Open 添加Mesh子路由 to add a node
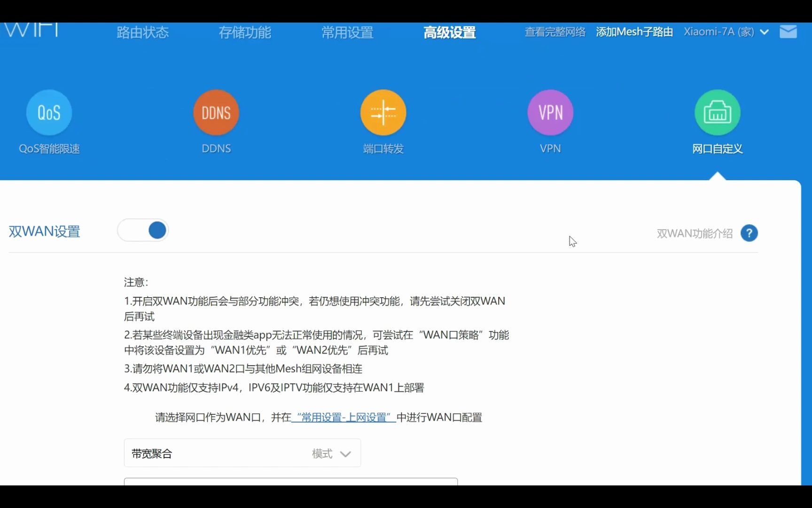812x508 pixels. (634, 32)
